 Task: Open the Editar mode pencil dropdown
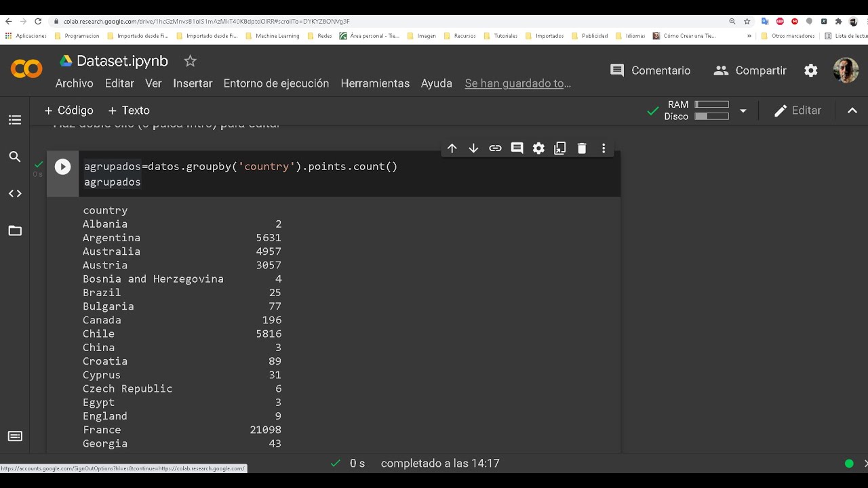tap(797, 110)
